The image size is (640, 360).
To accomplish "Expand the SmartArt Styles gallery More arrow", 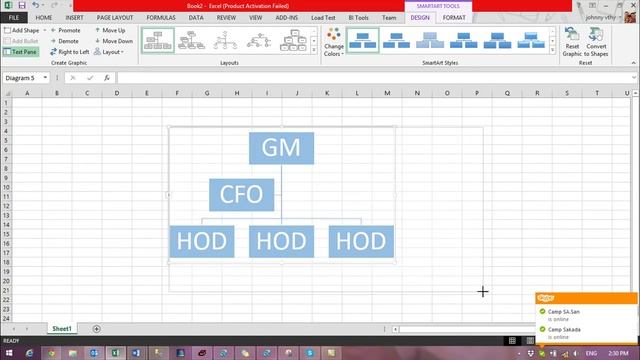I will click(x=553, y=50).
